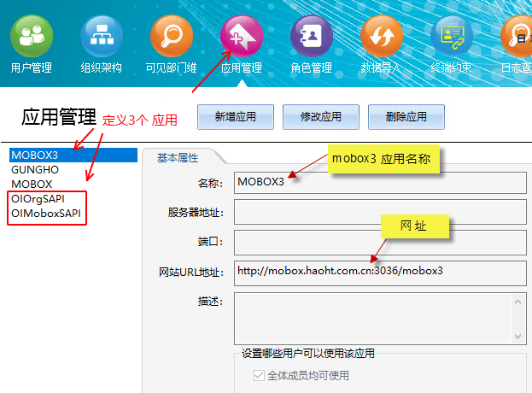Select the 应用管理 application management icon
This screenshot has height=393, width=532.
point(242,36)
